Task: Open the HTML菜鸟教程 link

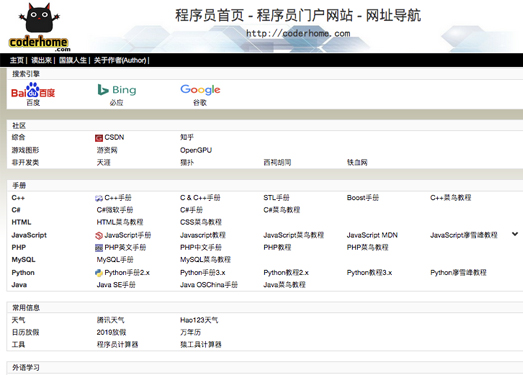Action: [x=120, y=222]
